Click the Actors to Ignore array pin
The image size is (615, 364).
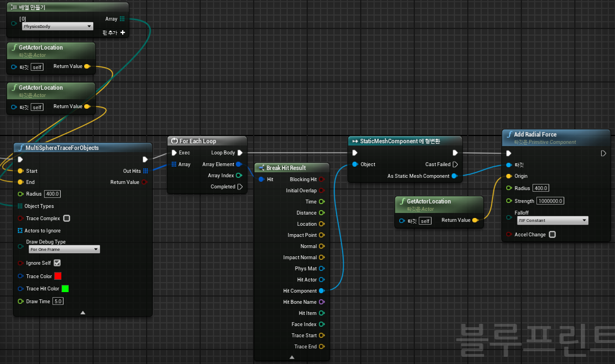pos(20,231)
